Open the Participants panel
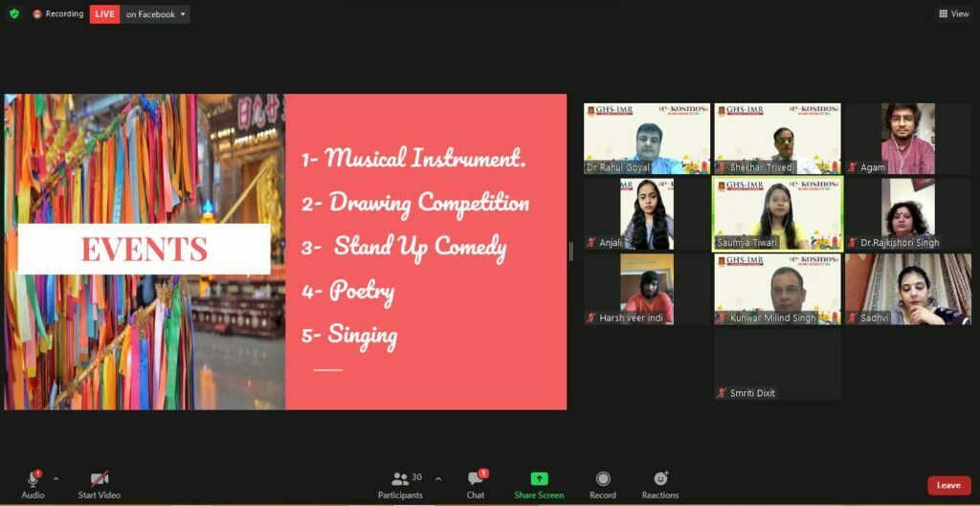This screenshot has height=506, width=980. [x=400, y=483]
